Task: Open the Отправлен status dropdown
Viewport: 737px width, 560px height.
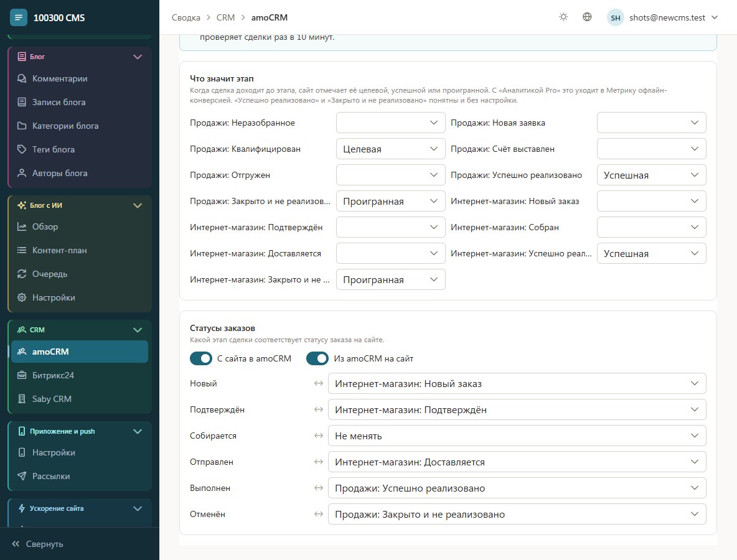Action: pos(517,462)
